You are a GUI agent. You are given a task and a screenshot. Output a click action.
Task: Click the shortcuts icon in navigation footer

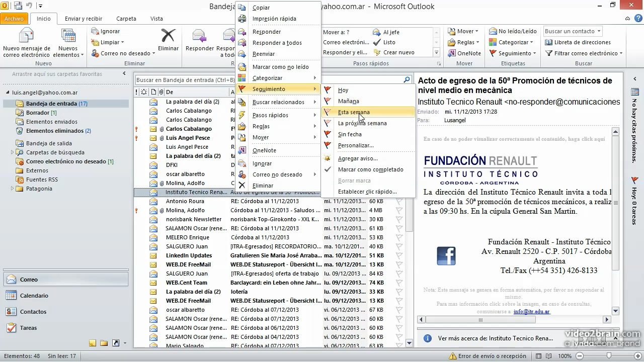116,343
